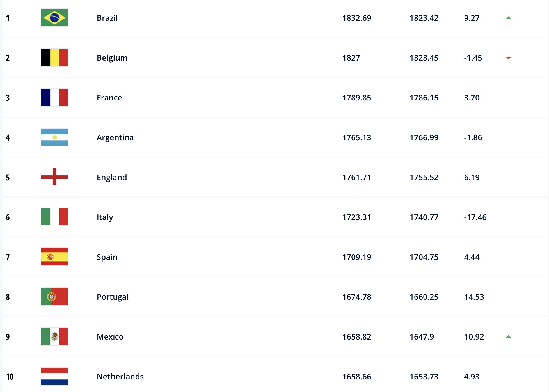The width and height of the screenshot is (549, 392).
Task: Click Spain's rank number 7
Action: pyautogui.click(x=8, y=257)
